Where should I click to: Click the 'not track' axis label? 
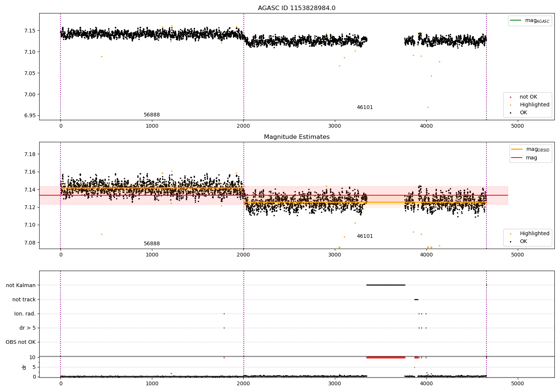(24, 299)
